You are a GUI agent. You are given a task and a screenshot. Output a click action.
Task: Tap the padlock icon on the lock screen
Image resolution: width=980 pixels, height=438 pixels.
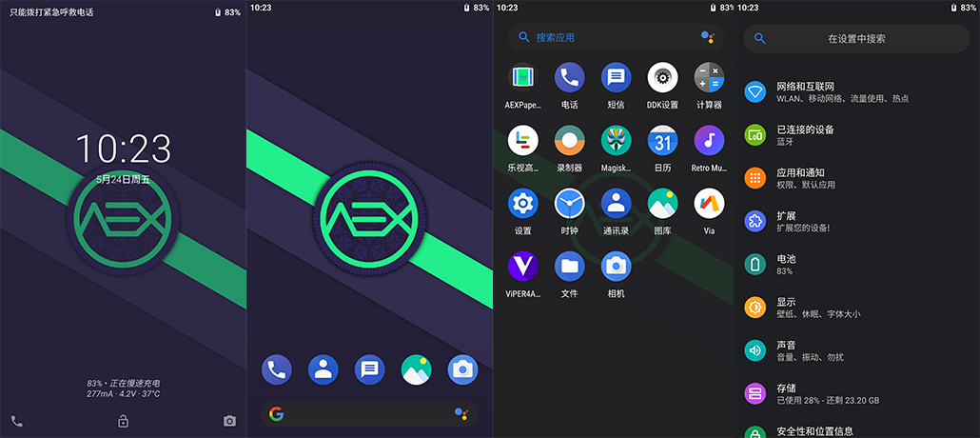(123, 421)
